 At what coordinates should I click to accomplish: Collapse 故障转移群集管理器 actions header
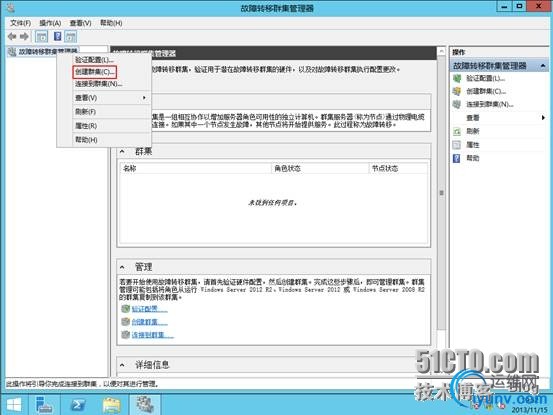543,66
